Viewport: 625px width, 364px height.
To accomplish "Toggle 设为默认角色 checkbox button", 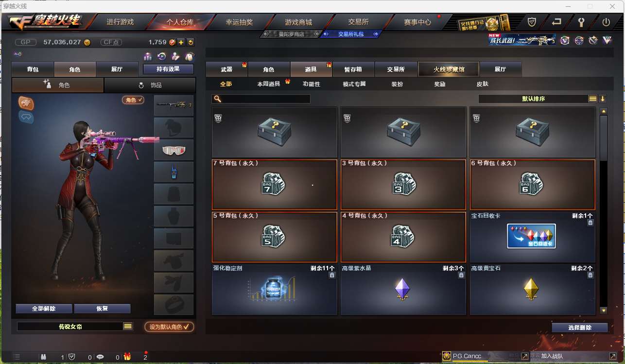I will point(169,327).
